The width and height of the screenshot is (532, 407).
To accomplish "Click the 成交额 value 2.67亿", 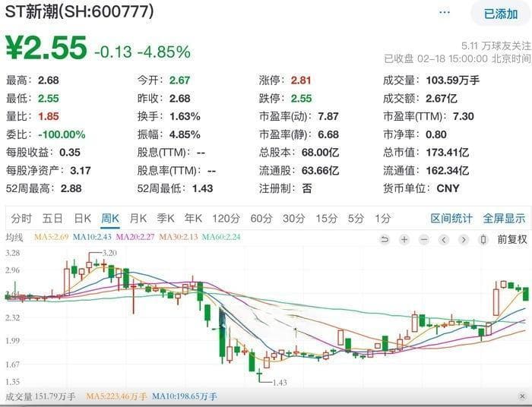I will [441, 99].
